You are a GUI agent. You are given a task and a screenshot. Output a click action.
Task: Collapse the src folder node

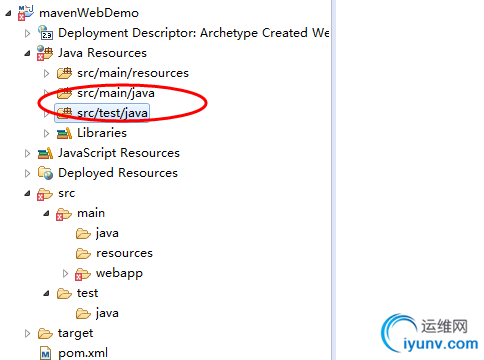pyautogui.click(x=27, y=193)
